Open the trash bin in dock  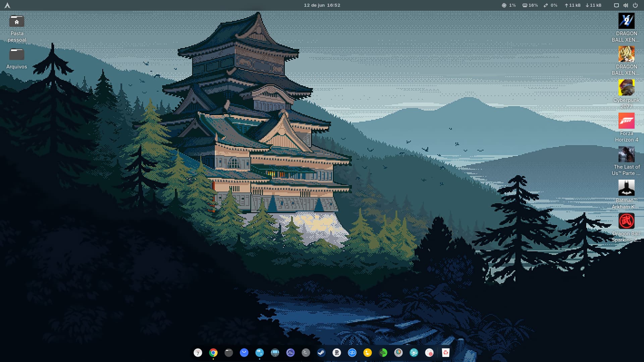pos(445,353)
